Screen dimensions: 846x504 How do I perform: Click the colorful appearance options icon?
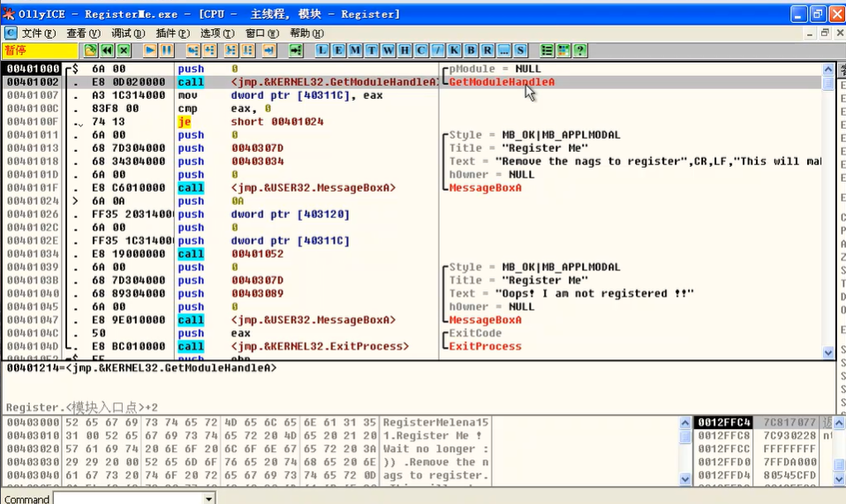pyautogui.click(x=563, y=50)
